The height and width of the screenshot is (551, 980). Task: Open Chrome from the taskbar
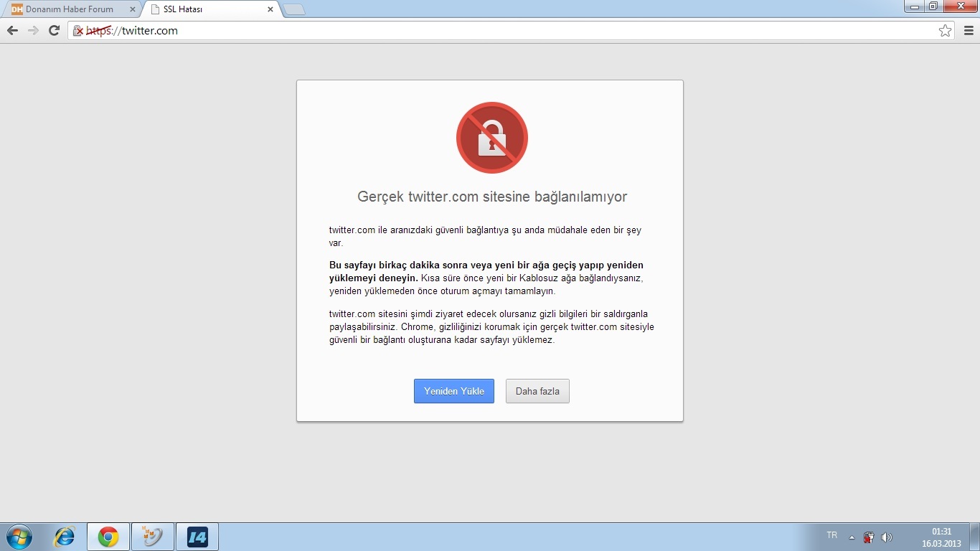(x=108, y=536)
